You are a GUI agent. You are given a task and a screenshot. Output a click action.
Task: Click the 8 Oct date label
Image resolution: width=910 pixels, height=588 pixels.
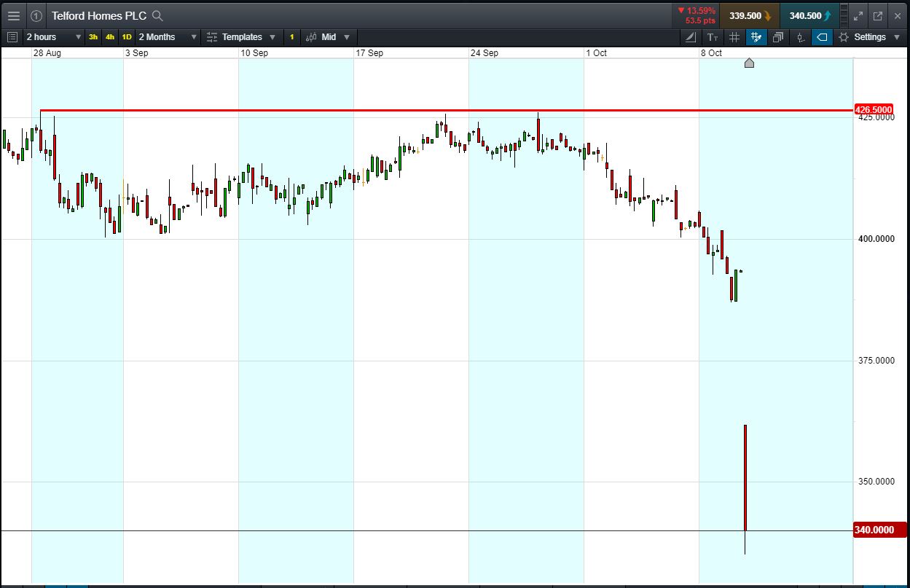click(712, 53)
